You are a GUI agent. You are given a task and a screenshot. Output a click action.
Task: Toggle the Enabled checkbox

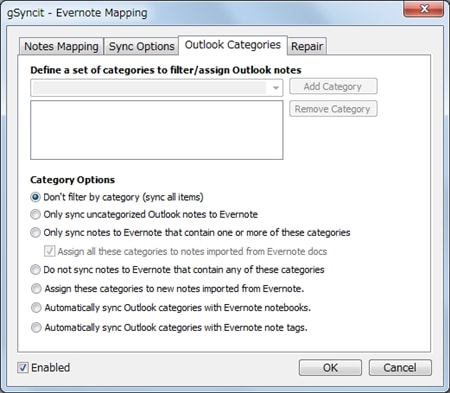(23, 368)
